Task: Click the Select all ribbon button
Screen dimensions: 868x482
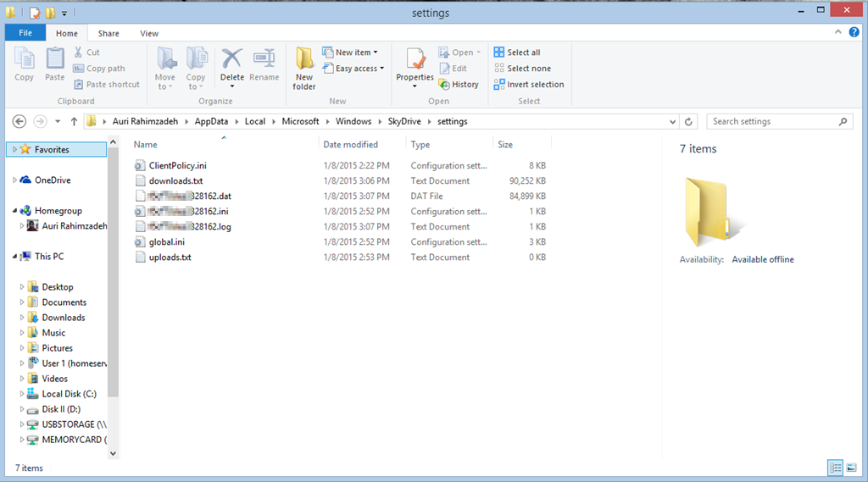Action: coord(517,53)
